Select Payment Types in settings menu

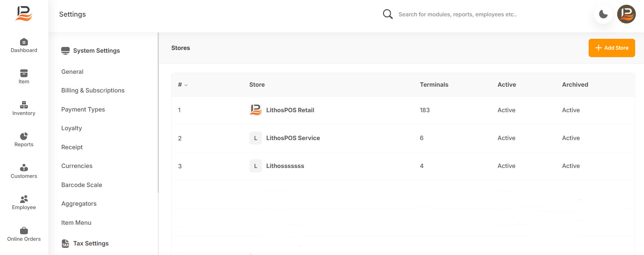(x=83, y=109)
